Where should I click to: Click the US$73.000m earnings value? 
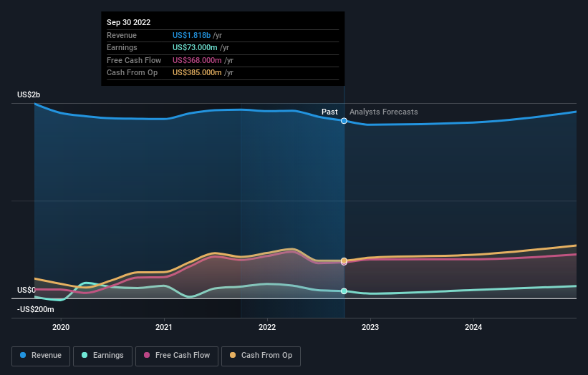[x=195, y=47]
